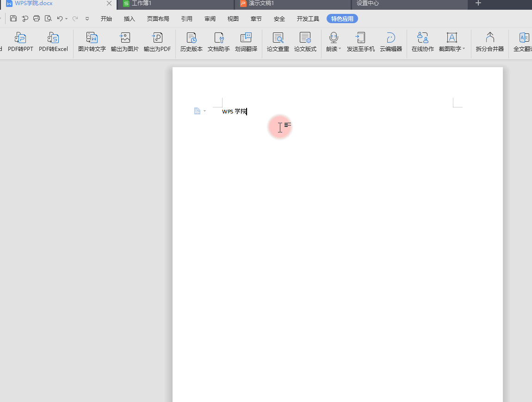Viewport: 532px width, 402px height.
Task: Close the WPS学院.docx tab
Action: pyautogui.click(x=109, y=3)
